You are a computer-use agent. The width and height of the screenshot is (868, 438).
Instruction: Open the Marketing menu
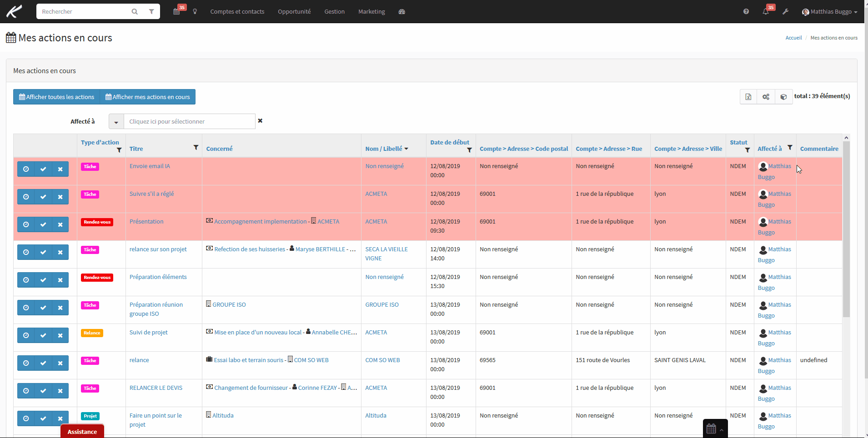click(371, 11)
